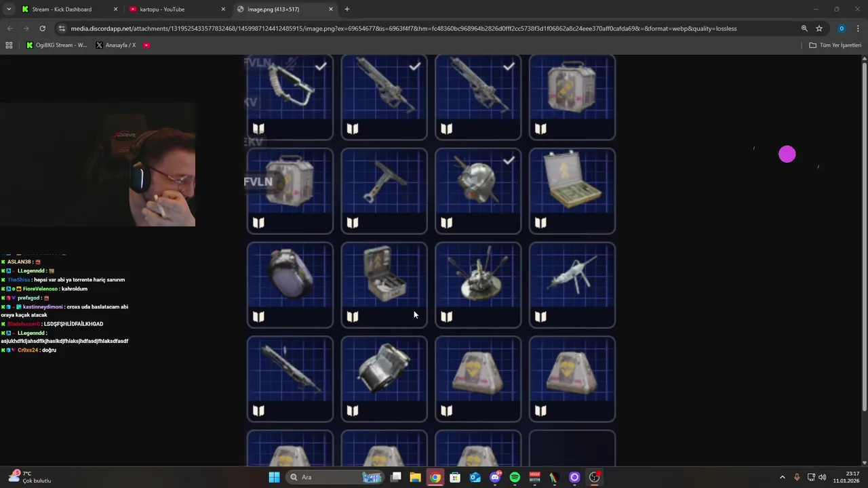Open Voicemeeter from taskbar
868x488 pixels.
534,477
